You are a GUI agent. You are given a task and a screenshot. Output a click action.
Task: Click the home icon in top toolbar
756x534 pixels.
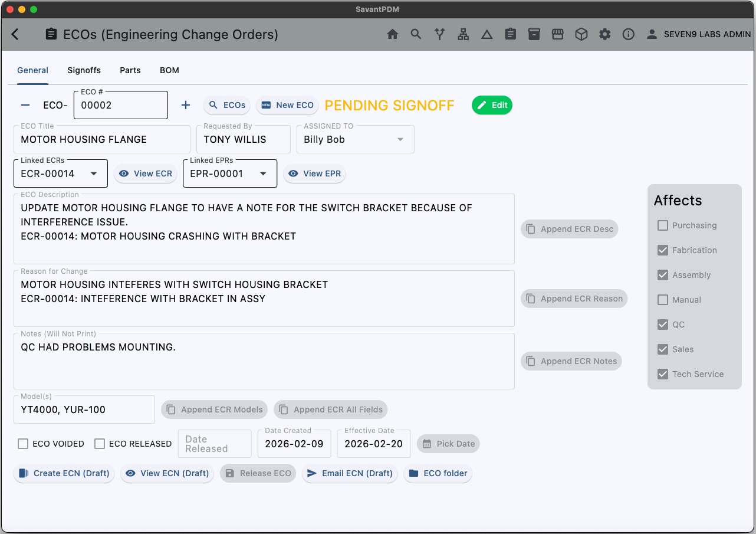point(393,35)
